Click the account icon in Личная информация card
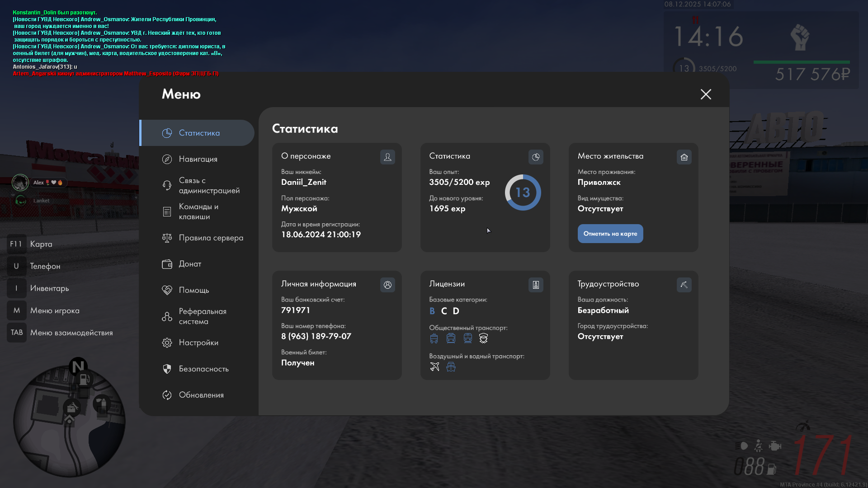 click(387, 285)
